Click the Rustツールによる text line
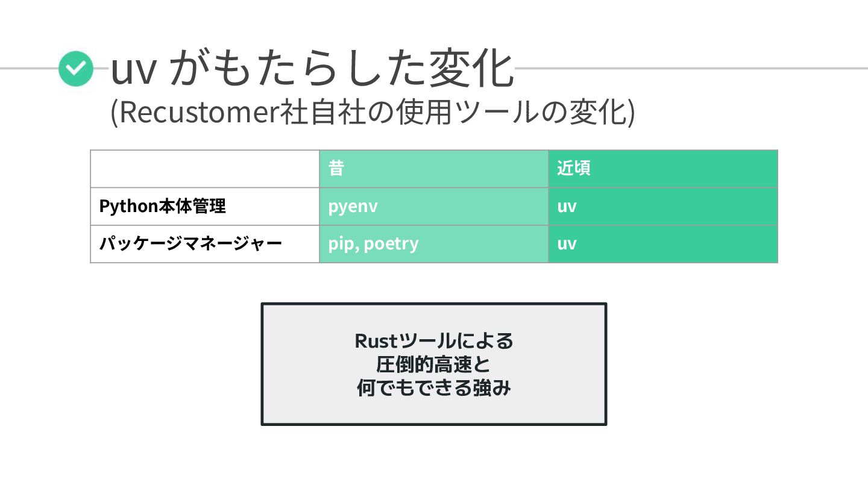This screenshot has height=488, width=868. point(434,341)
